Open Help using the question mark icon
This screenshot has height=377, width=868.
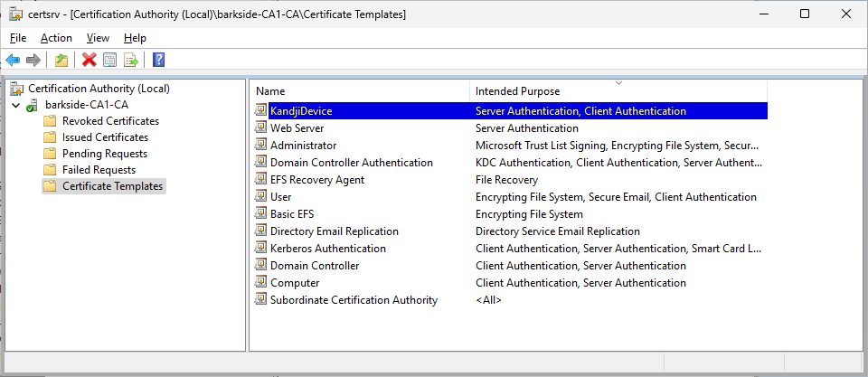[x=158, y=60]
